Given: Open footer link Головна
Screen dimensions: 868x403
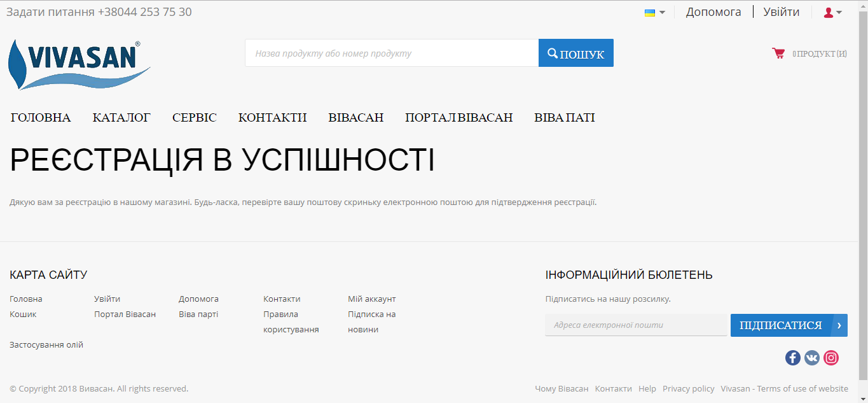Looking at the screenshot, I should click(26, 299).
